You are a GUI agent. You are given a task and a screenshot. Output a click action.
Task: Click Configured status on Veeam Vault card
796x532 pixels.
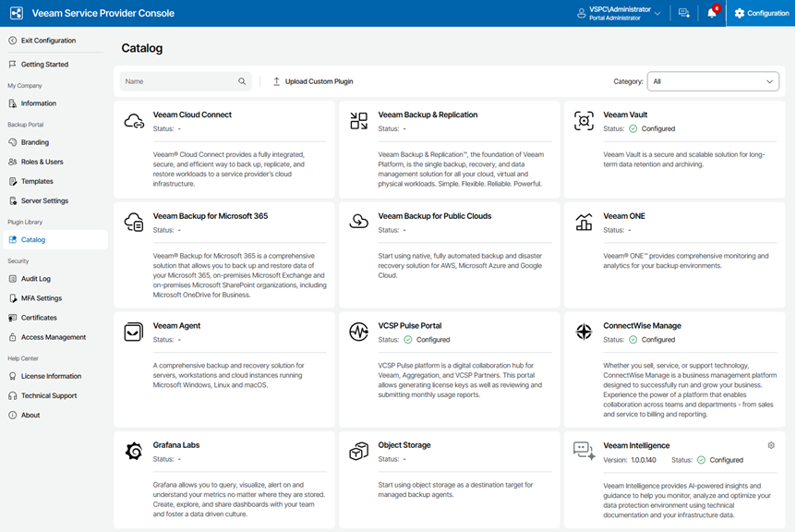point(657,129)
